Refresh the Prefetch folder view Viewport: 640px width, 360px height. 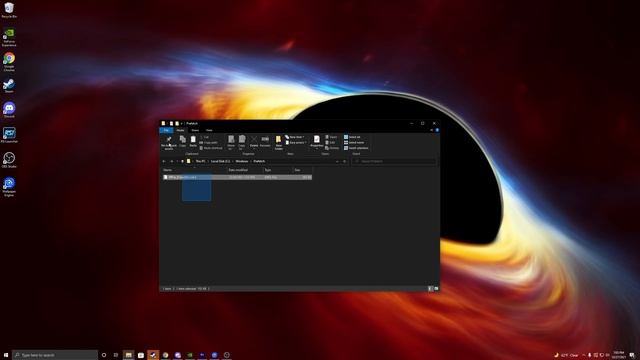[344, 161]
